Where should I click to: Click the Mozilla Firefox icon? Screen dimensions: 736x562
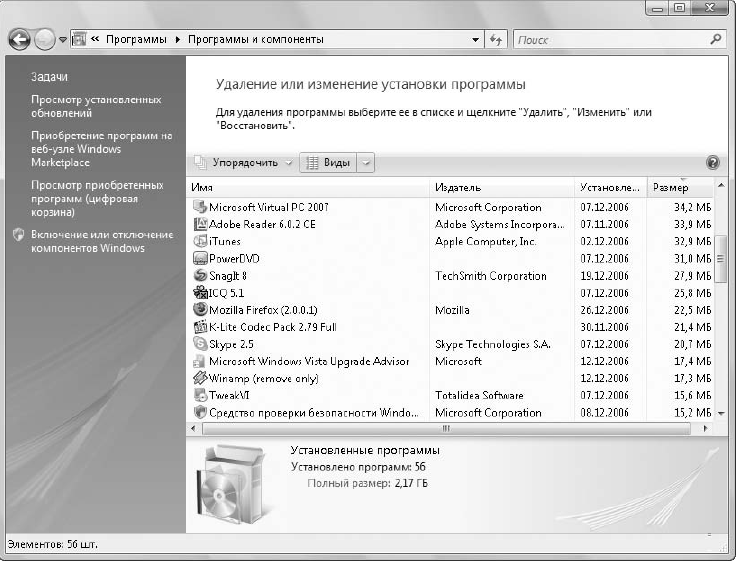[200, 309]
